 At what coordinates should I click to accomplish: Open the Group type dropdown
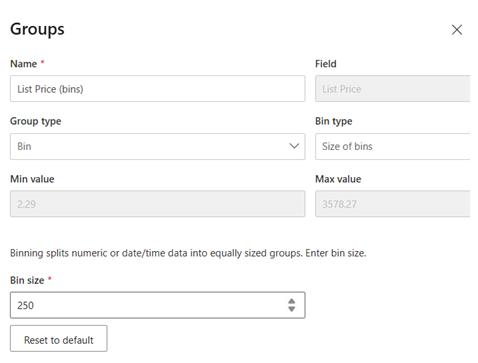[x=157, y=146]
